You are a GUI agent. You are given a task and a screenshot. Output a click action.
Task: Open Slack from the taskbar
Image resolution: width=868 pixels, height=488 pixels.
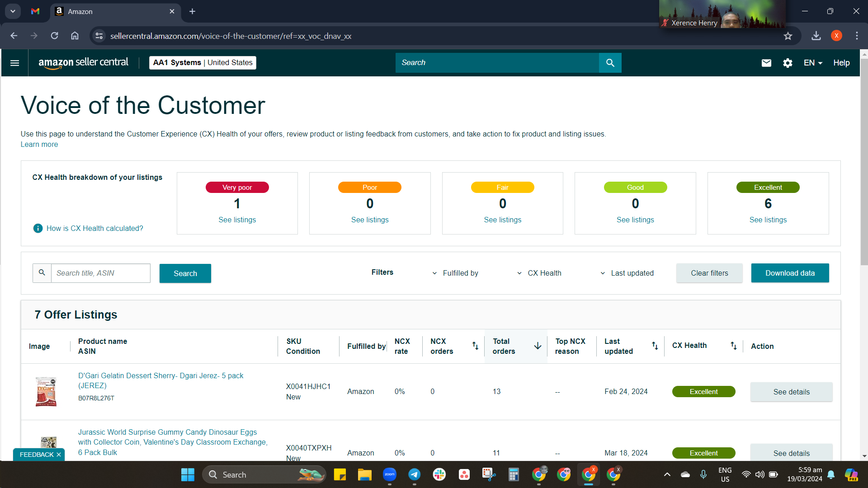point(439,474)
